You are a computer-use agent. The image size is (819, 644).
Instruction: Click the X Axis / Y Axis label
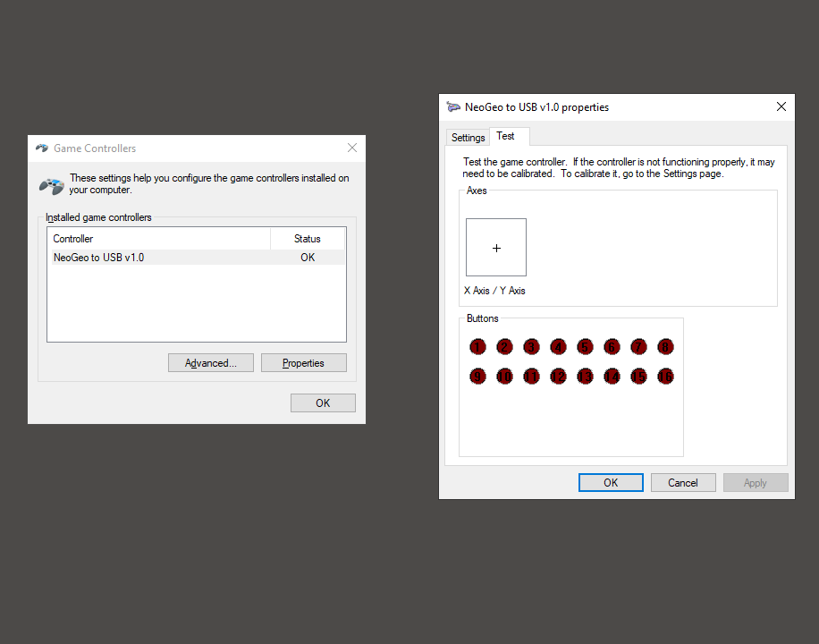(494, 291)
